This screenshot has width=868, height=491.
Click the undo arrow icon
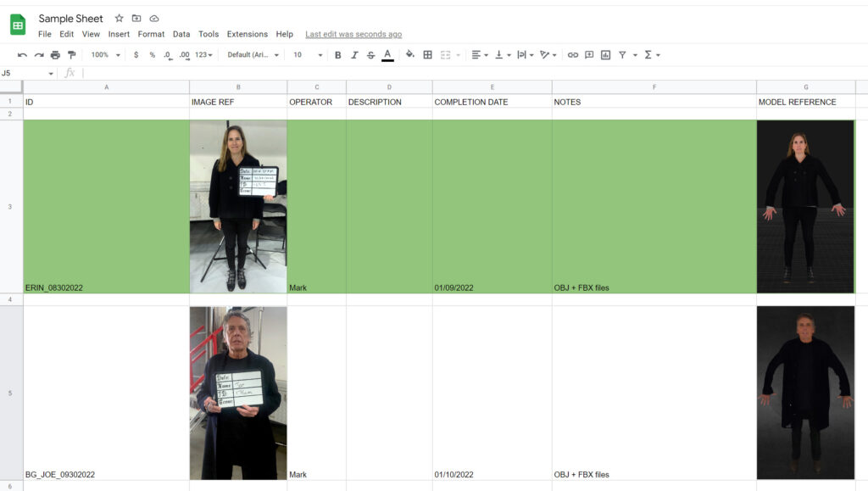[x=22, y=55]
